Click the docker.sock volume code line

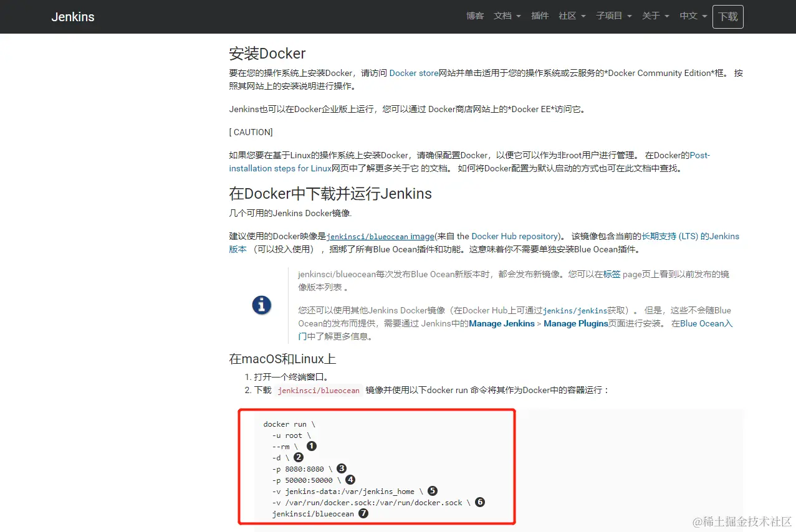(x=372, y=502)
